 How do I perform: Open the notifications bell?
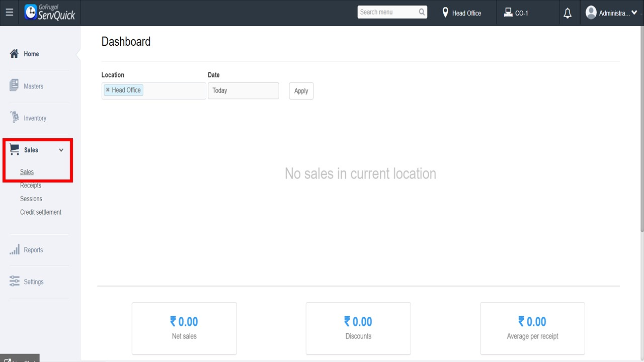[x=568, y=14]
